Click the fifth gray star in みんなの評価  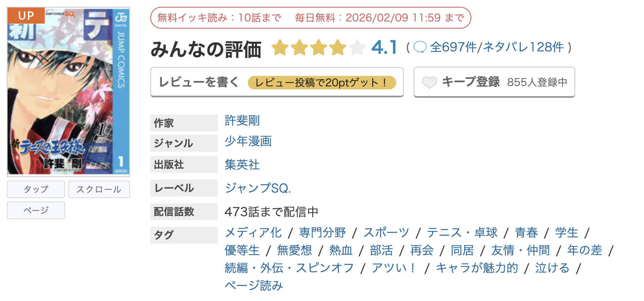357,48
